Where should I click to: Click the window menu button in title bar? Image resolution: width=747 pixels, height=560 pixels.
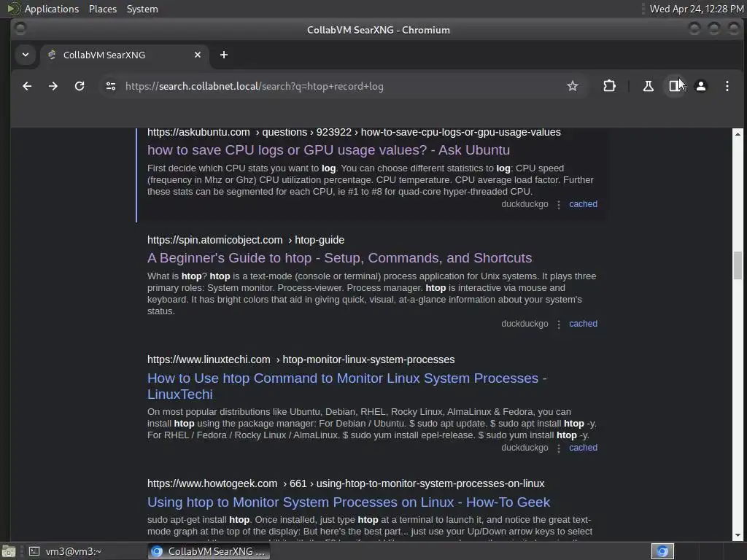(20, 29)
